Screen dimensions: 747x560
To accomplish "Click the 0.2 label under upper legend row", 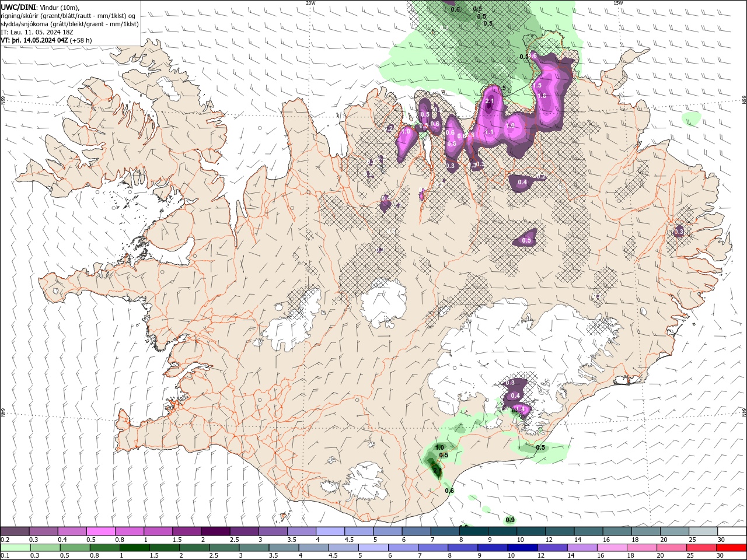I will click(5, 540).
